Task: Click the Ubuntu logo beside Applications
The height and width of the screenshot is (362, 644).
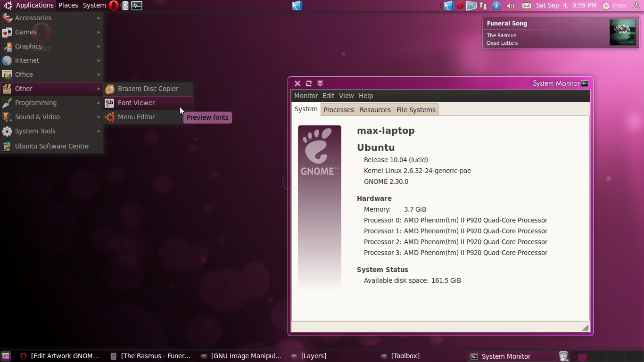Action: pyautogui.click(x=8, y=6)
